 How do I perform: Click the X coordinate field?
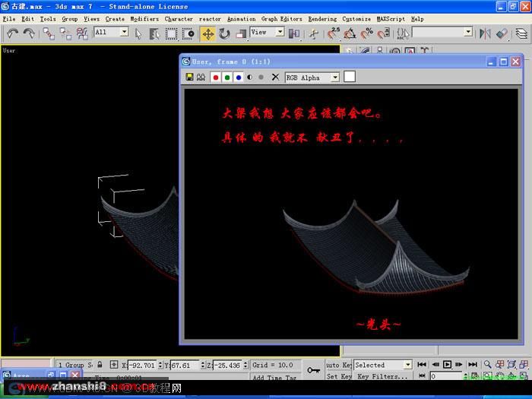[x=142, y=365]
